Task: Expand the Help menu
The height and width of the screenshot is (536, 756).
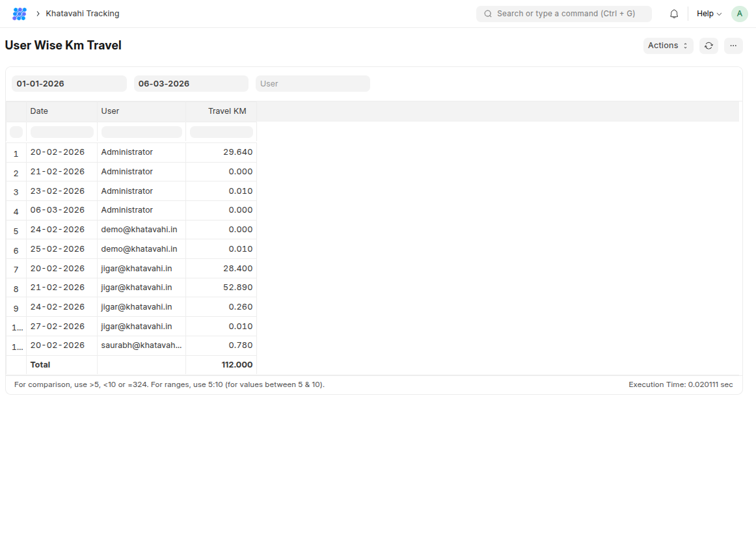Action: pos(709,14)
